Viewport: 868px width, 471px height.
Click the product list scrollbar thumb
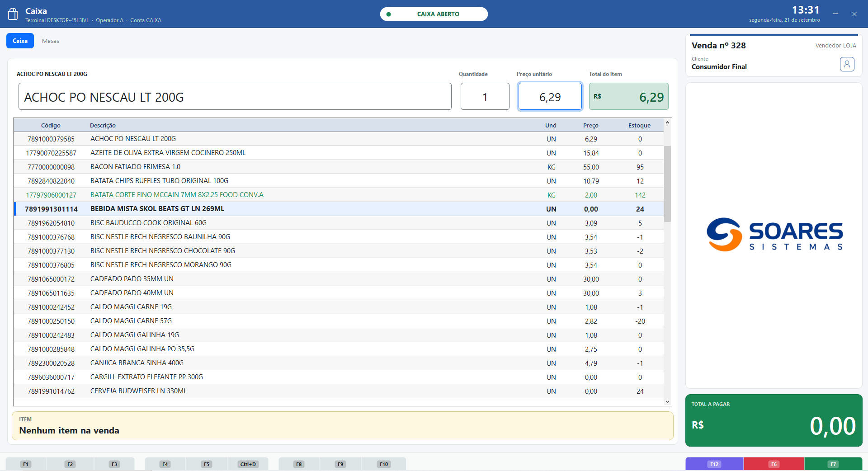pyautogui.click(x=667, y=184)
